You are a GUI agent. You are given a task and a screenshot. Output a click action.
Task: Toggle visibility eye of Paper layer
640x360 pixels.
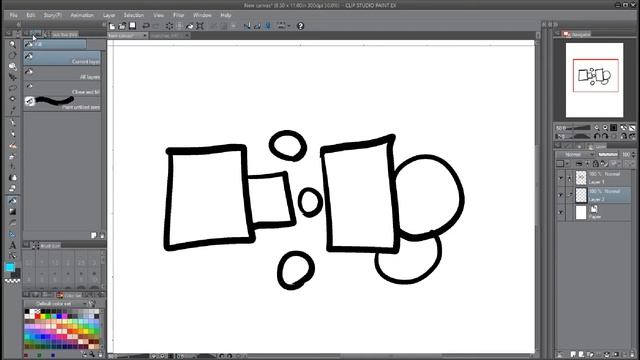pos(560,212)
